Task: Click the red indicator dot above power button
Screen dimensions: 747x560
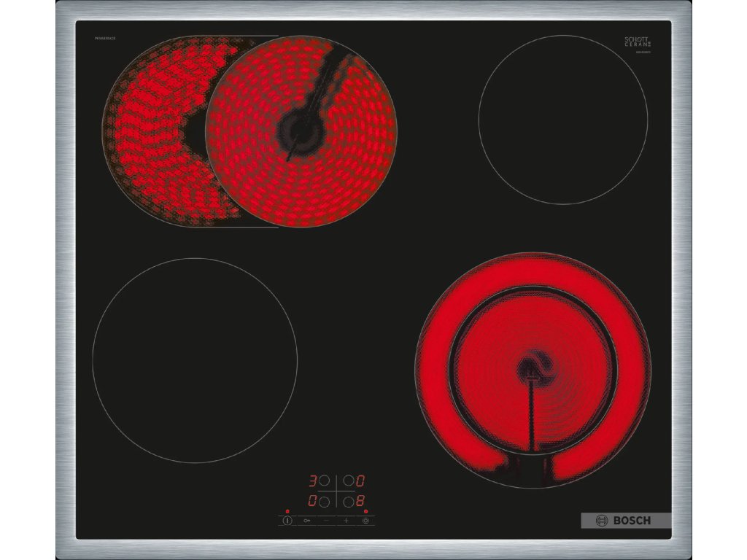Action: click(287, 511)
